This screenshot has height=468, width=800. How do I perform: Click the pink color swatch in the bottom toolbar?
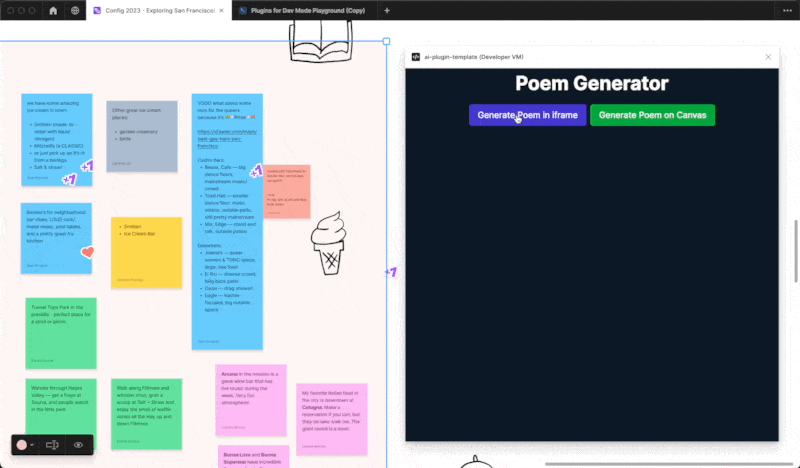pos(22,444)
